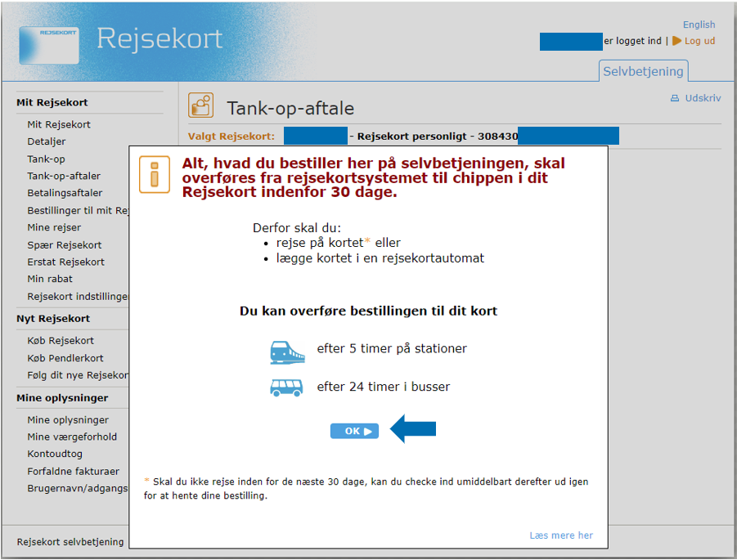The width and height of the screenshot is (737, 560).
Task: Click the orange Log ud arrow icon
Action: (x=676, y=41)
